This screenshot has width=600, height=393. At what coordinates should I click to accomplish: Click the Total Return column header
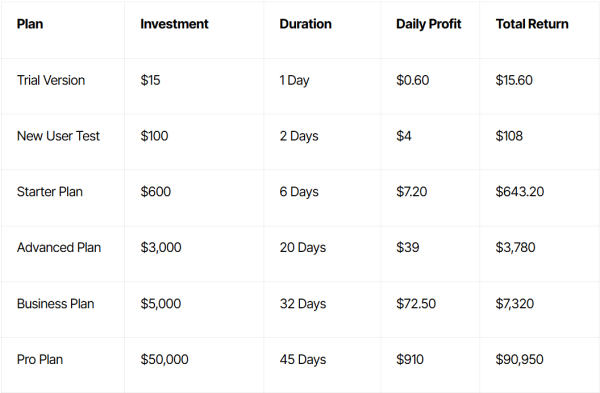tap(532, 24)
